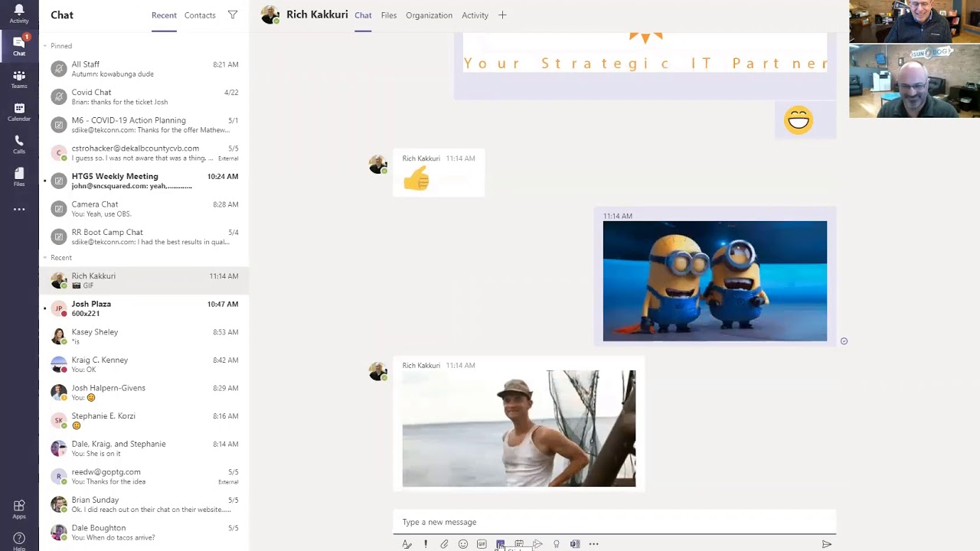Click Rich Kakkuri's avatar in header
This screenshot has width=980, height=551.
(x=269, y=15)
